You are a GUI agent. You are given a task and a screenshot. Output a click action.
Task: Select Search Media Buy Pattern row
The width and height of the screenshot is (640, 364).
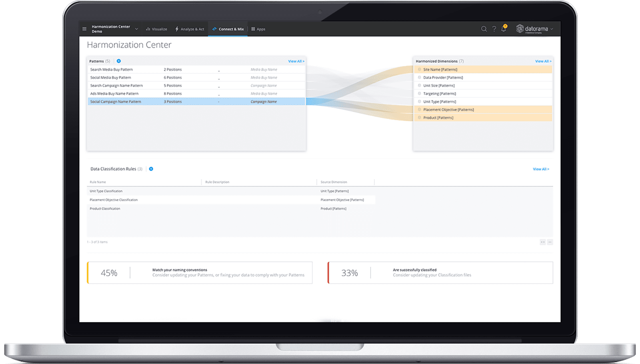click(196, 70)
